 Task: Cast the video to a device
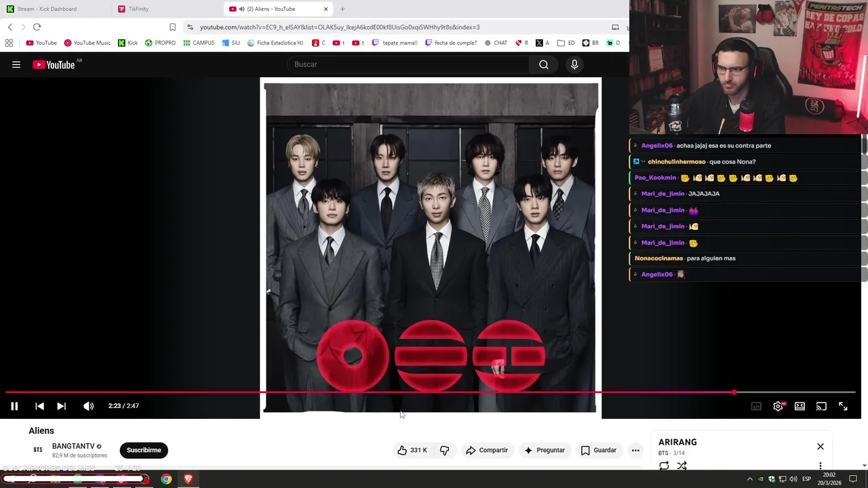coord(821,406)
